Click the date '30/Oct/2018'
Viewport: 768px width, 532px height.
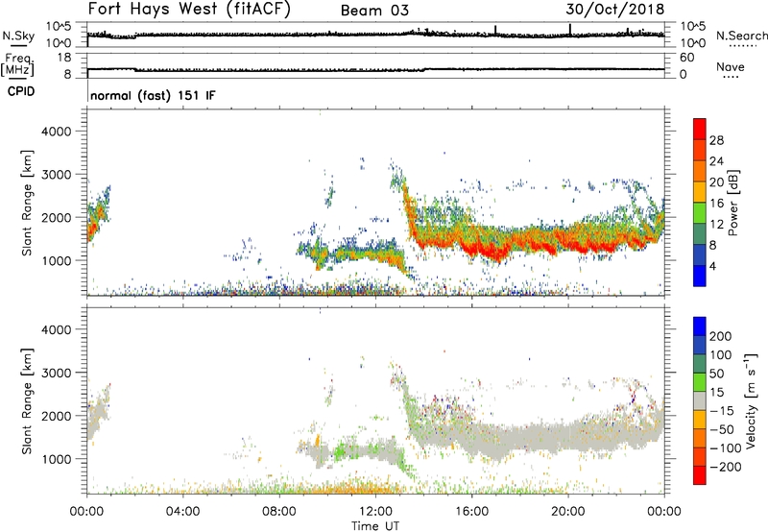[x=615, y=9]
